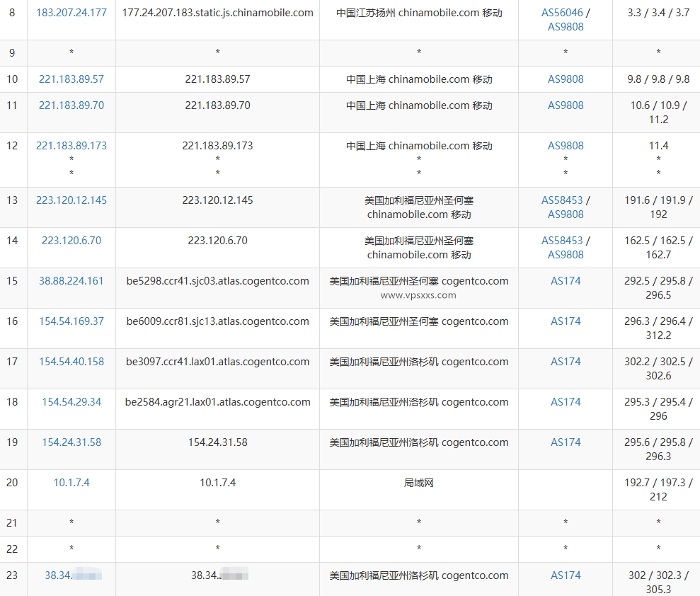700x596 pixels.
Task: Open AS174 link in hop 19
Action: point(566,442)
